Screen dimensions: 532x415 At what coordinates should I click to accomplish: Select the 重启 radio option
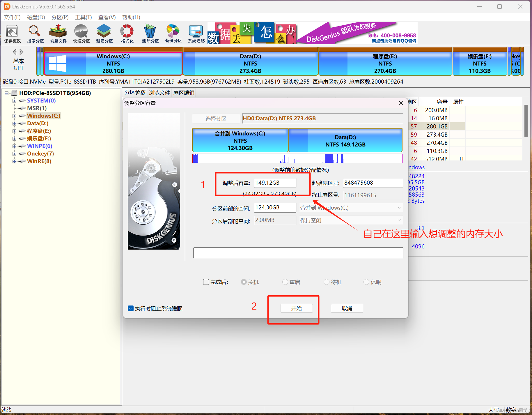(285, 282)
